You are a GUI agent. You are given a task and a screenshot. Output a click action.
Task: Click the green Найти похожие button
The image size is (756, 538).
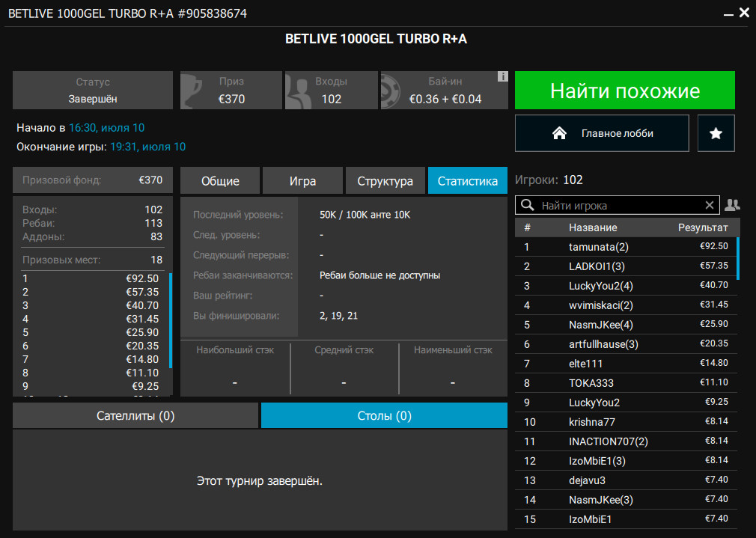coord(625,90)
